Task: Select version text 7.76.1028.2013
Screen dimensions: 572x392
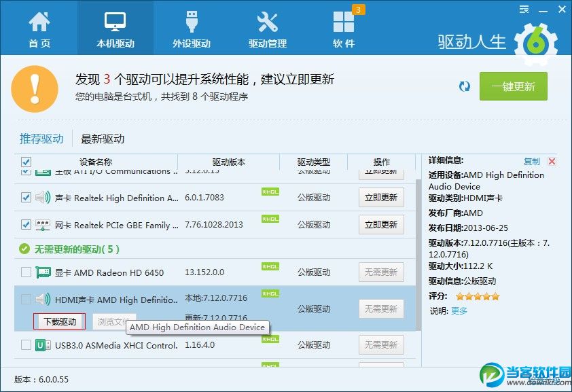Action: pyautogui.click(x=214, y=224)
